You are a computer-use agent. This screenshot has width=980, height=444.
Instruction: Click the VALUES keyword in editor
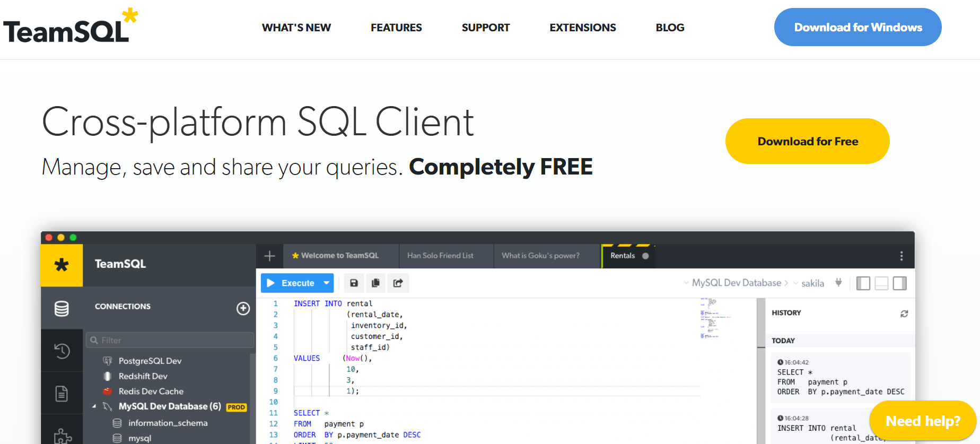tap(307, 358)
